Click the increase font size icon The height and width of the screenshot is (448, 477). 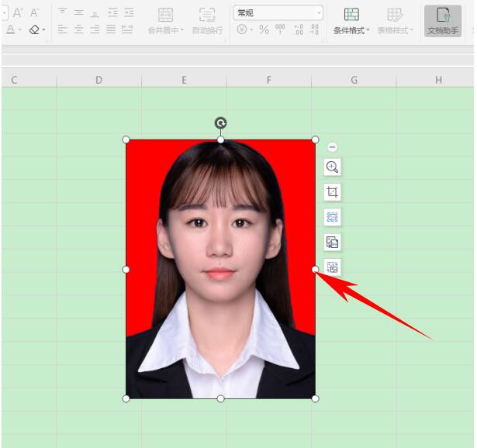point(18,12)
